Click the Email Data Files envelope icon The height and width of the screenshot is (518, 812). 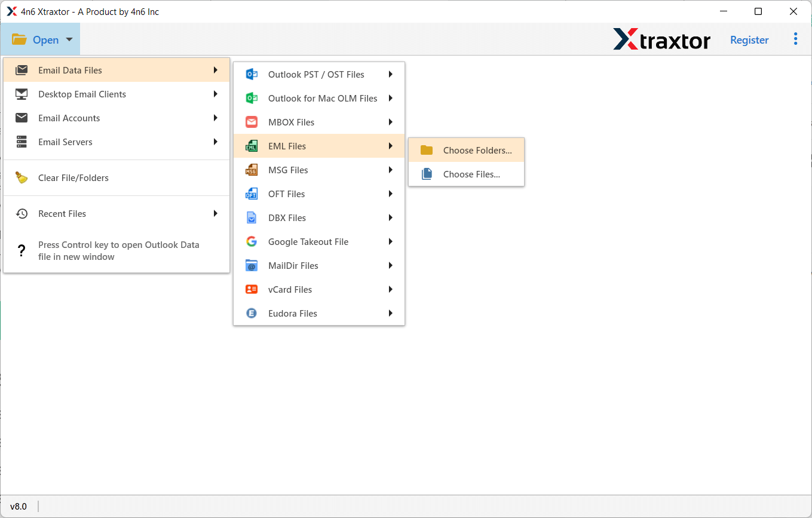click(22, 70)
